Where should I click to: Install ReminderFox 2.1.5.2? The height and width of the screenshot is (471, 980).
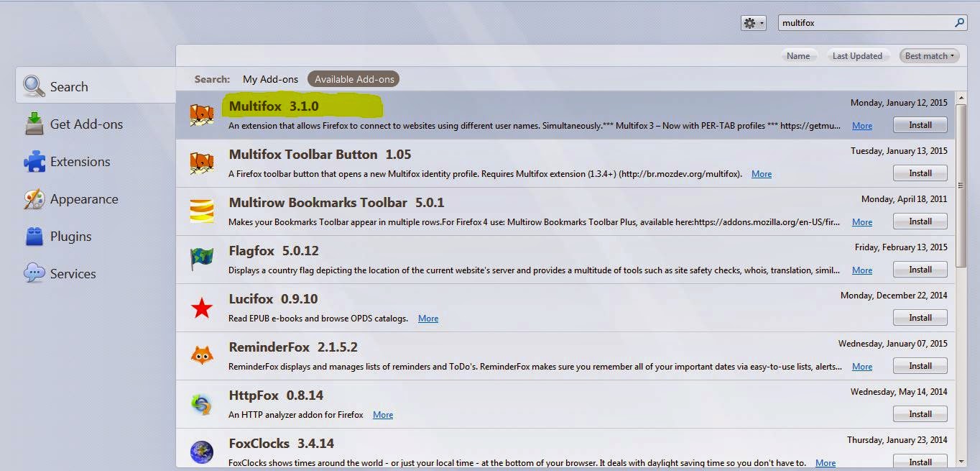click(x=920, y=366)
